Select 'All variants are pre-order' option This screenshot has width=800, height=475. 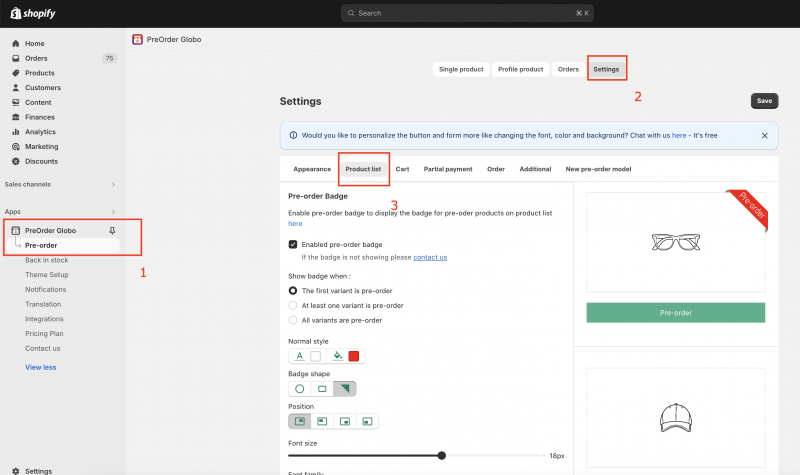pyautogui.click(x=293, y=320)
